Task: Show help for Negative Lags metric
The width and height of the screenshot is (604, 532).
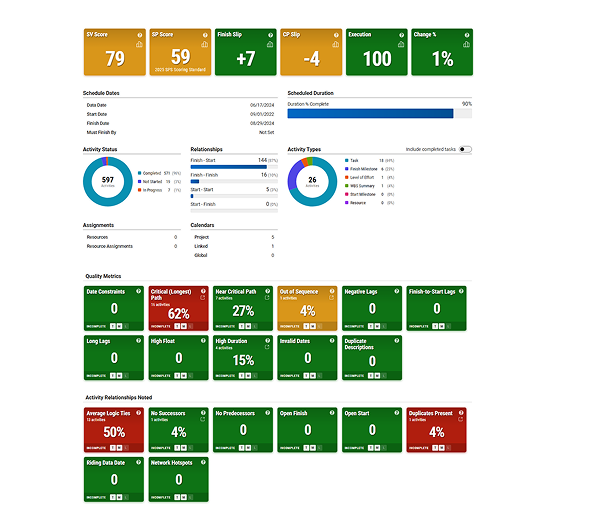Action: click(x=396, y=292)
